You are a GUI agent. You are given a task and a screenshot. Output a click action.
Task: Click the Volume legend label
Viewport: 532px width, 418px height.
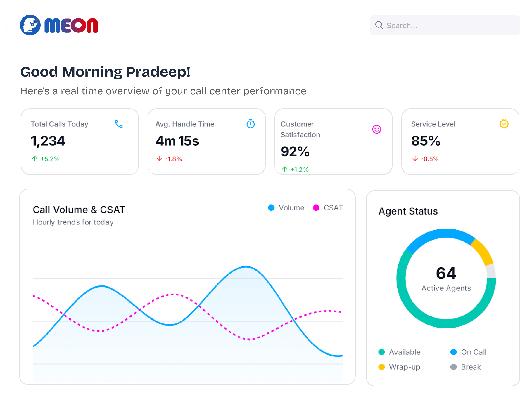pyautogui.click(x=291, y=208)
